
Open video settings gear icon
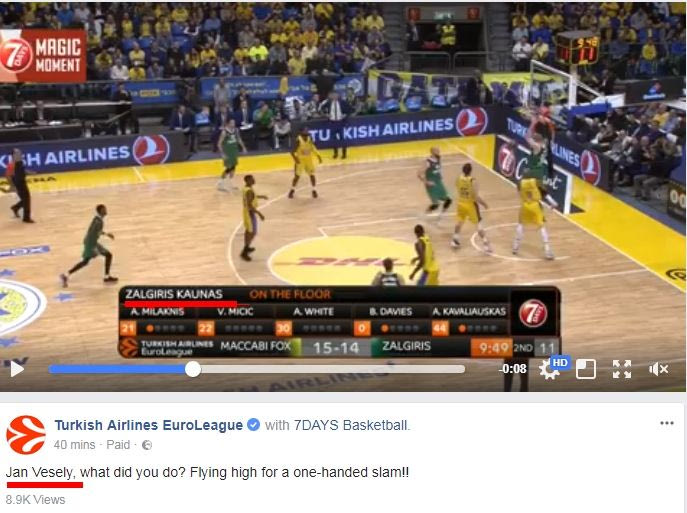pyautogui.click(x=548, y=371)
